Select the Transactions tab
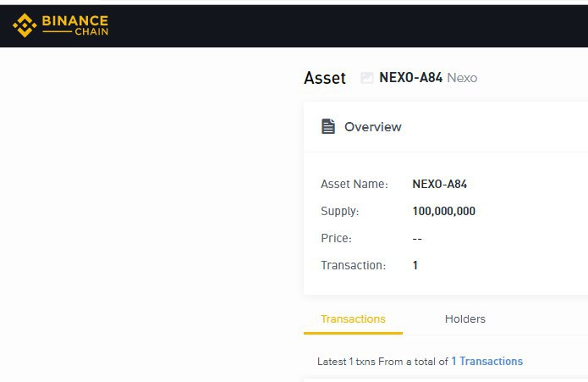Viewport: 588px width, 382px height. [x=353, y=319]
